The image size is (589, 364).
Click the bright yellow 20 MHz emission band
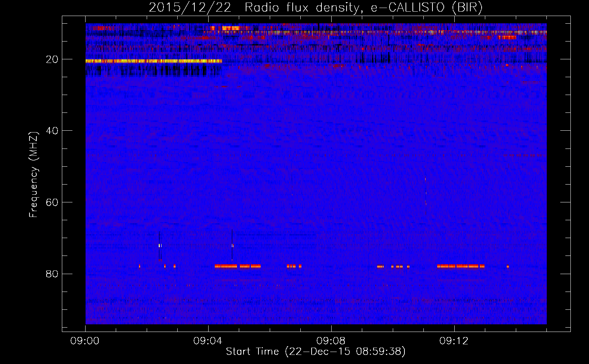coord(154,61)
